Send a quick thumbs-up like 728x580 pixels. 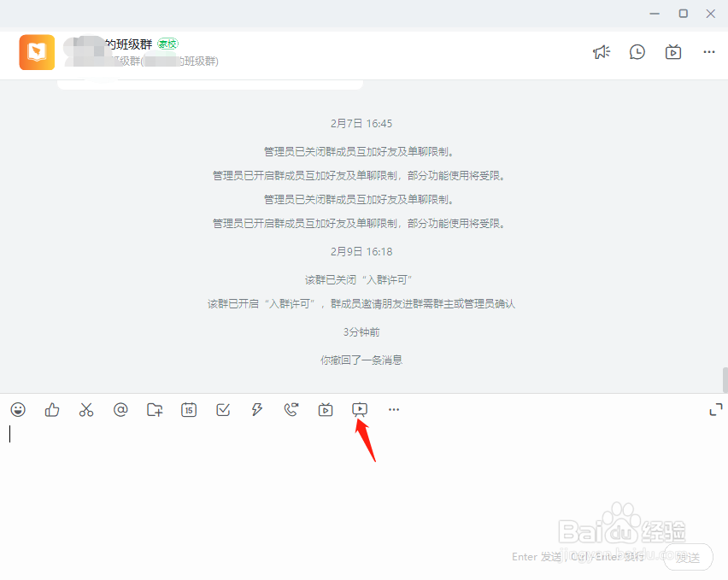[x=52, y=409]
